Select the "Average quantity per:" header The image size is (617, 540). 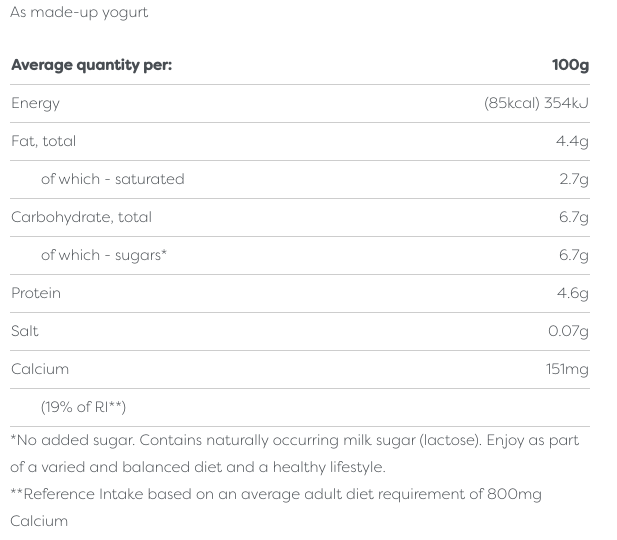(91, 65)
